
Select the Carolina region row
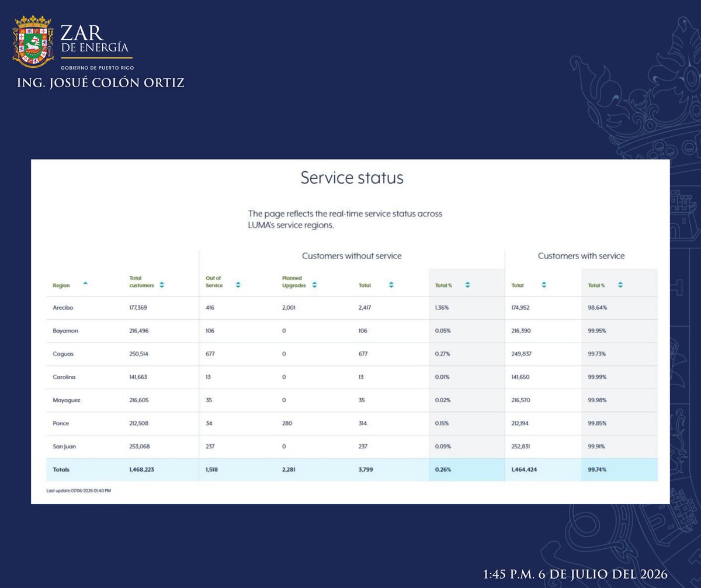click(x=352, y=377)
